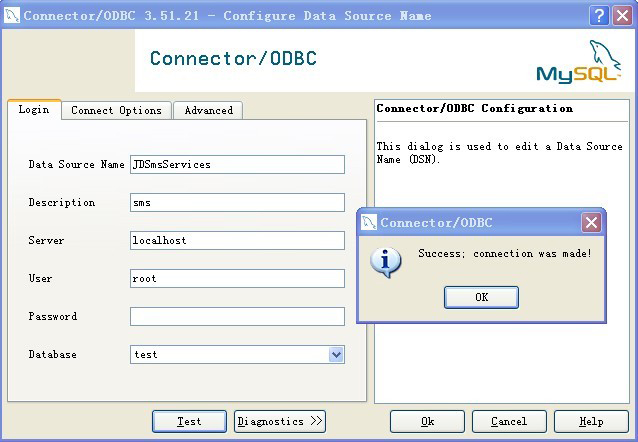Click the bottom Ok button

(x=427, y=421)
